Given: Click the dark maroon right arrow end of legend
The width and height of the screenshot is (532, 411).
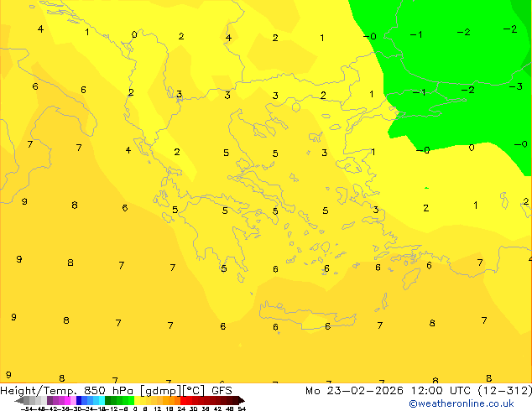Looking at the screenshot, I should coord(242,400).
